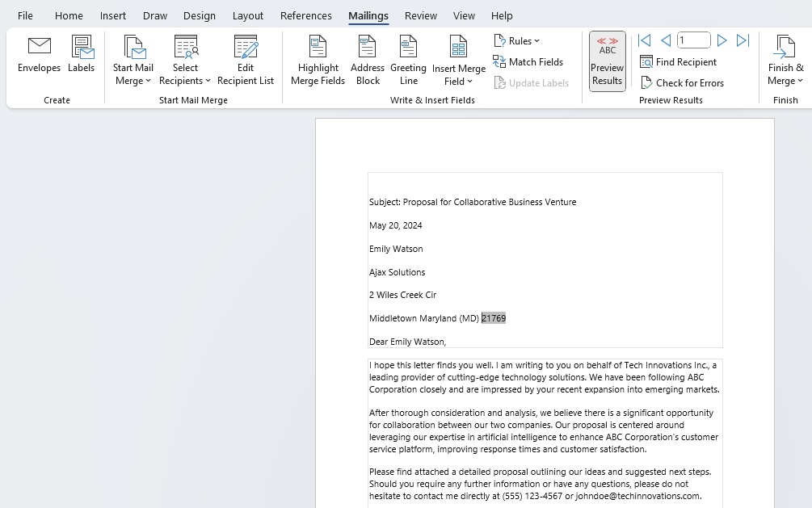The height and width of the screenshot is (508, 812).
Task: Go to last record
Action: click(x=743, y=40)
